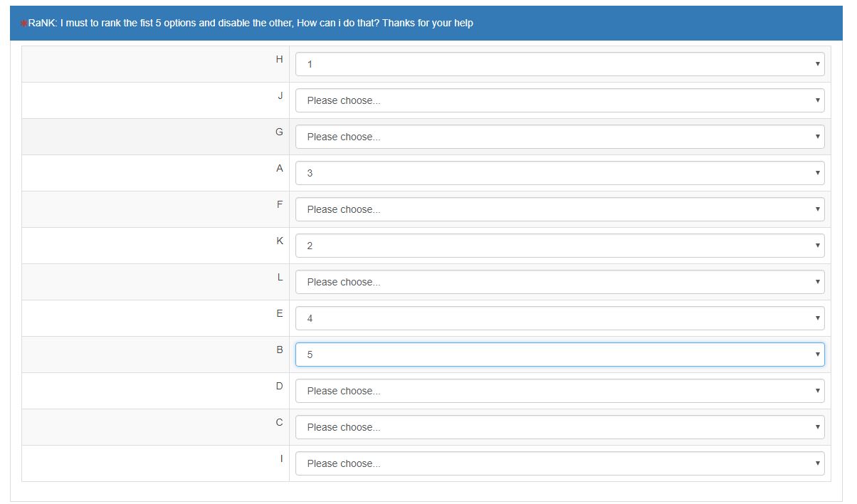Open the dropdown for row A showing 3
Image resolution: width=857 pixels, height=504 pixels.
[x=559, y=173]
